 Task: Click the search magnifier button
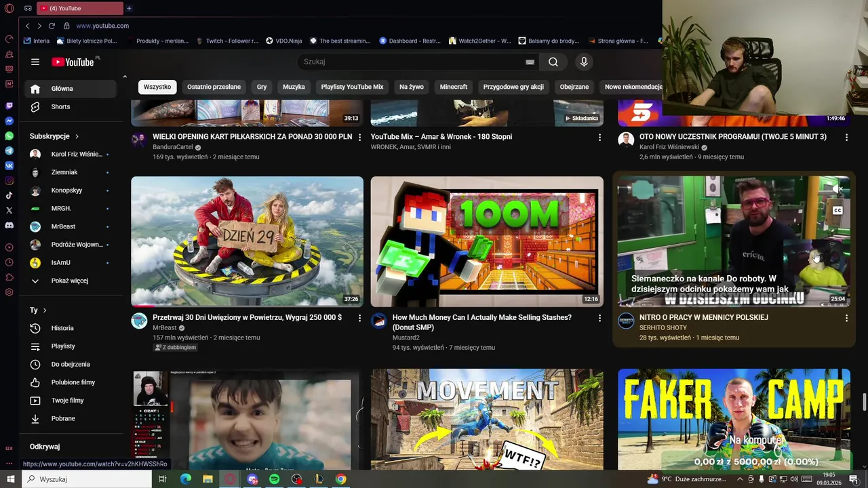(x=553, y=62)
